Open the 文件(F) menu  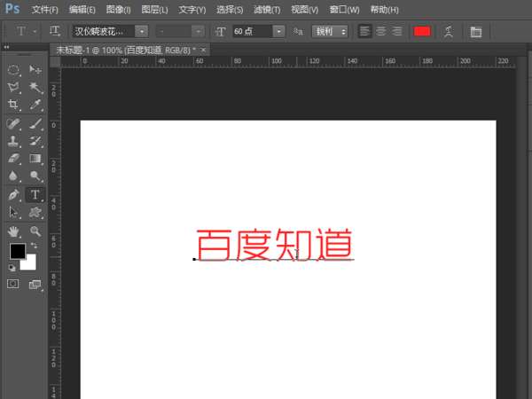click(45, 10)
